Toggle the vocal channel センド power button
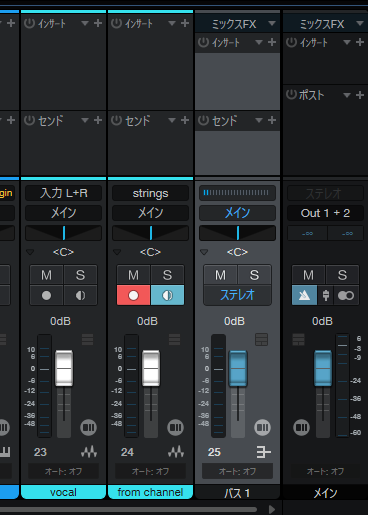Viewport: 368px width, 515px height. (x=29, y=120)
